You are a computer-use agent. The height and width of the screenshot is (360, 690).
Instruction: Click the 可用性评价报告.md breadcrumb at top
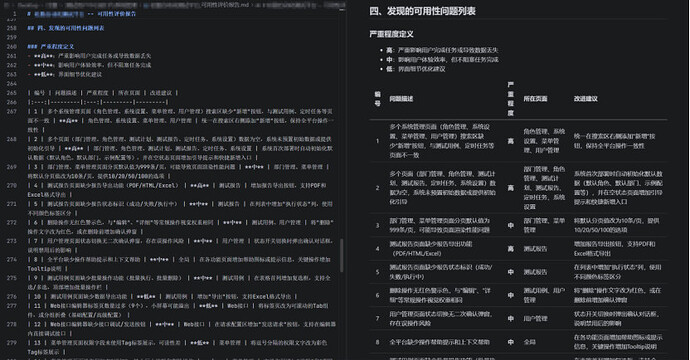[x=225, y=5]
